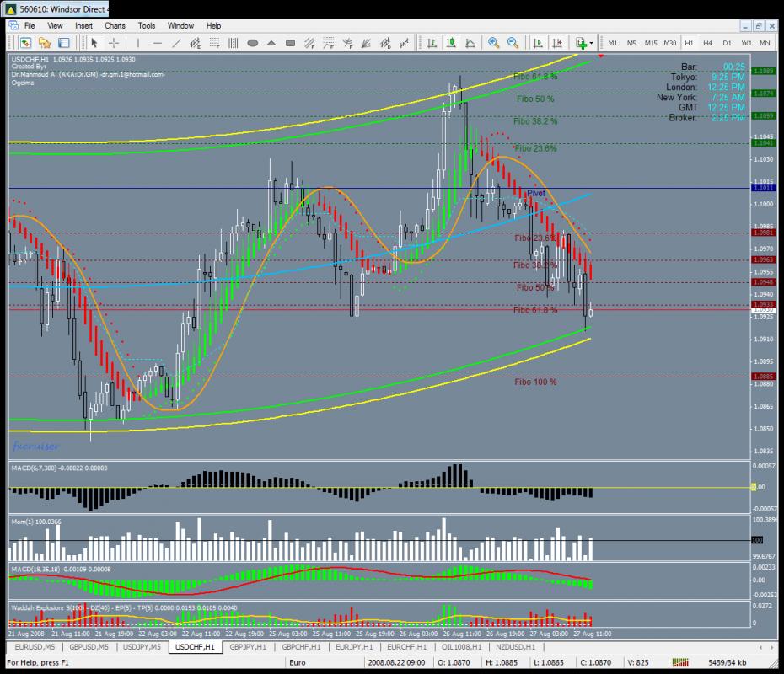Open the Insert menu
Image resolution: width=784 pixels, height=674 pixels.
[83, 25]
